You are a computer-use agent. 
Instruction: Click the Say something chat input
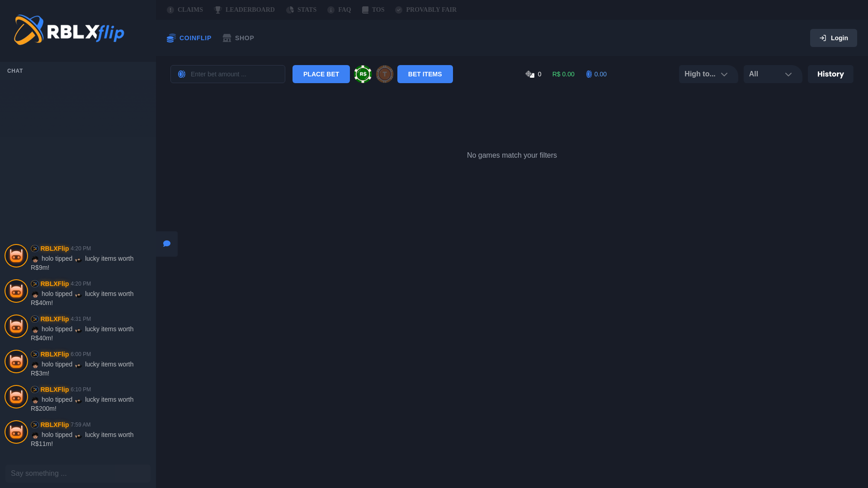[78, 474]
